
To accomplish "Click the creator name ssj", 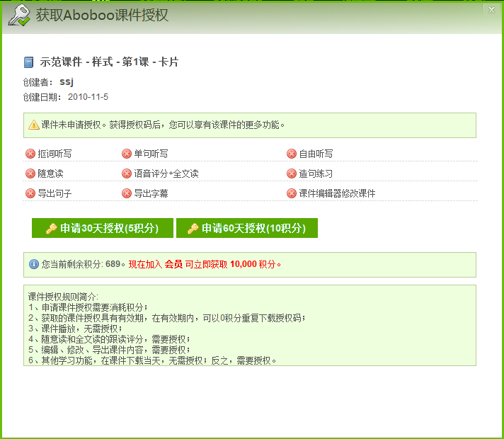I will pyautogui.click(x=67, y=81).
